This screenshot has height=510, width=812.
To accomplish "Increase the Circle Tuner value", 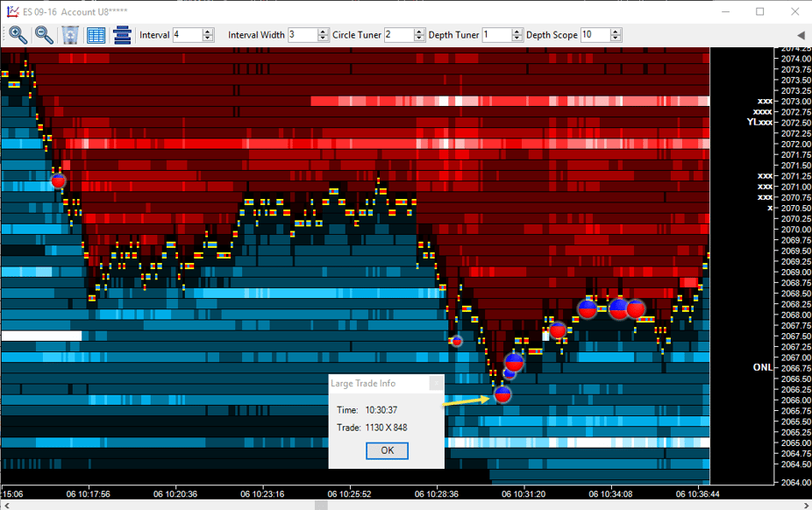I will coord(419,32).
